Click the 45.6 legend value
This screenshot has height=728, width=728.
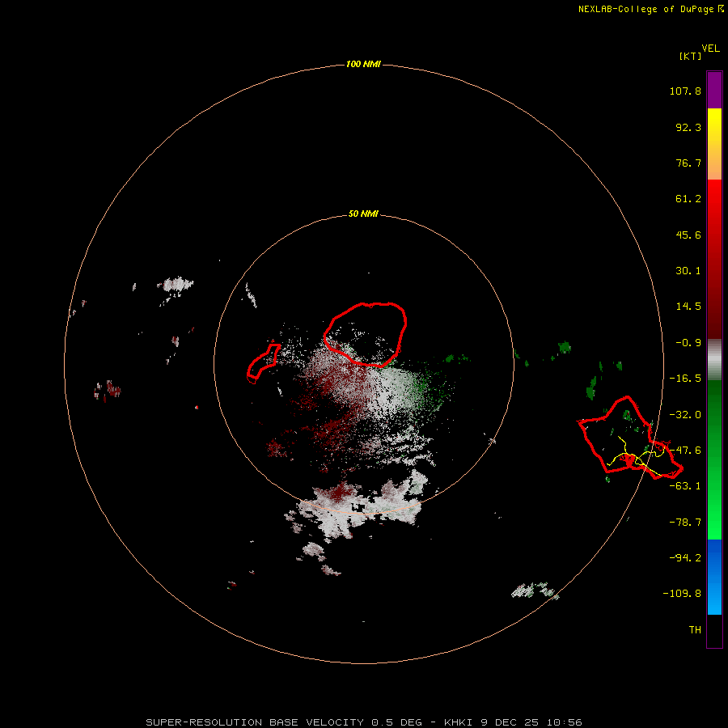(688, 235)
